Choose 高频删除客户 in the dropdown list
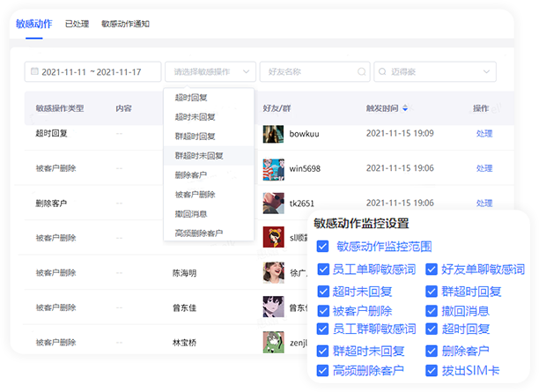Viewport: 539px width, 392px height. click(x=199, y=233)
